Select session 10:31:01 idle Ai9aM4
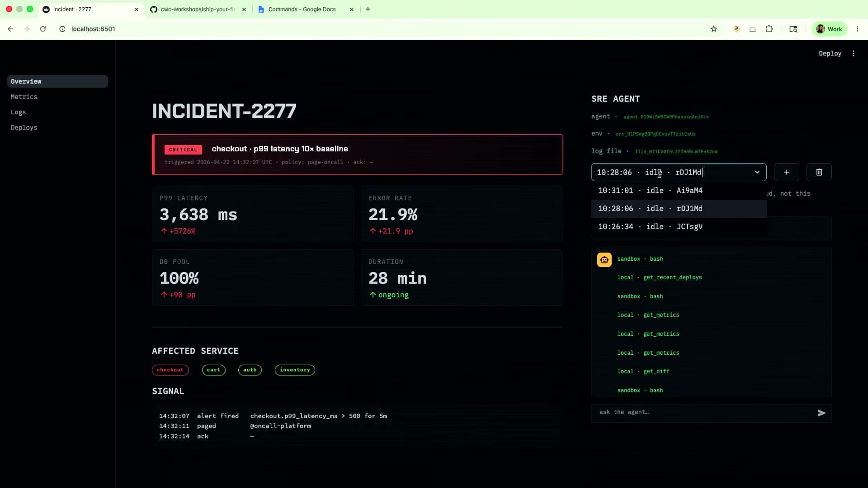Viewport: 868px width, 488px height. (679, 190)
